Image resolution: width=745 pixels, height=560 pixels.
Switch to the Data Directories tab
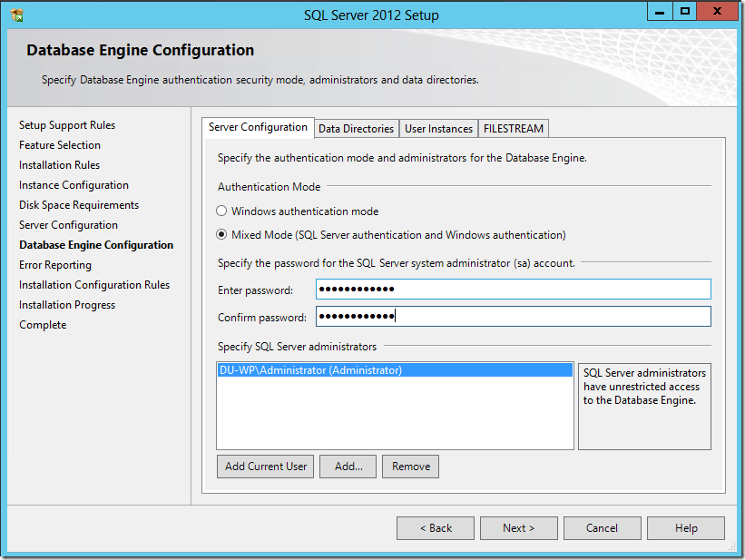[x=357, y=129]
